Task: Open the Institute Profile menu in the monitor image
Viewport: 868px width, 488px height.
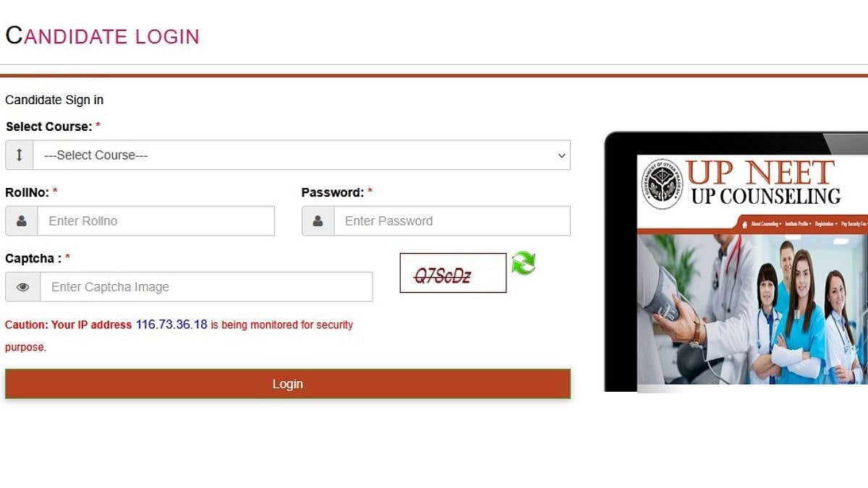Action: [799, 224]
